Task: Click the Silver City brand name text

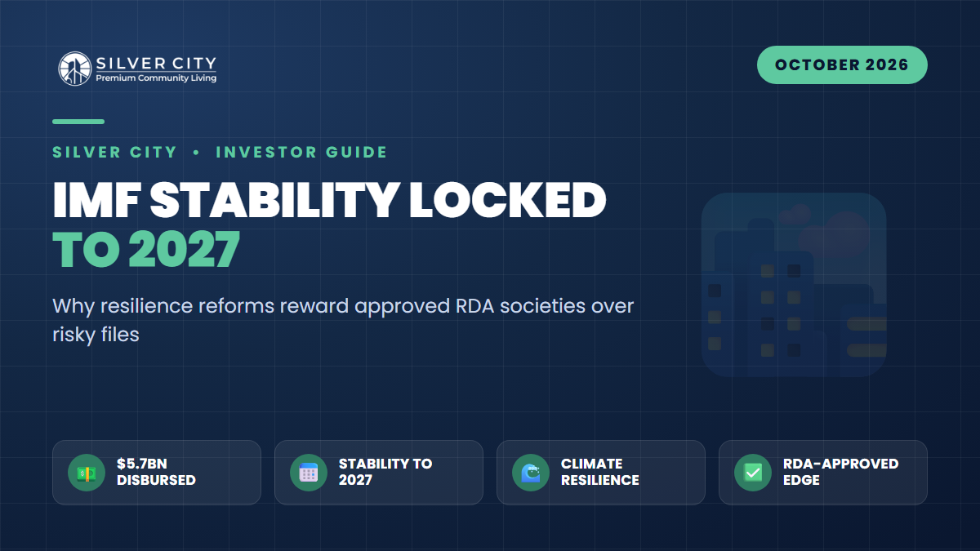Action: [156, 62]
